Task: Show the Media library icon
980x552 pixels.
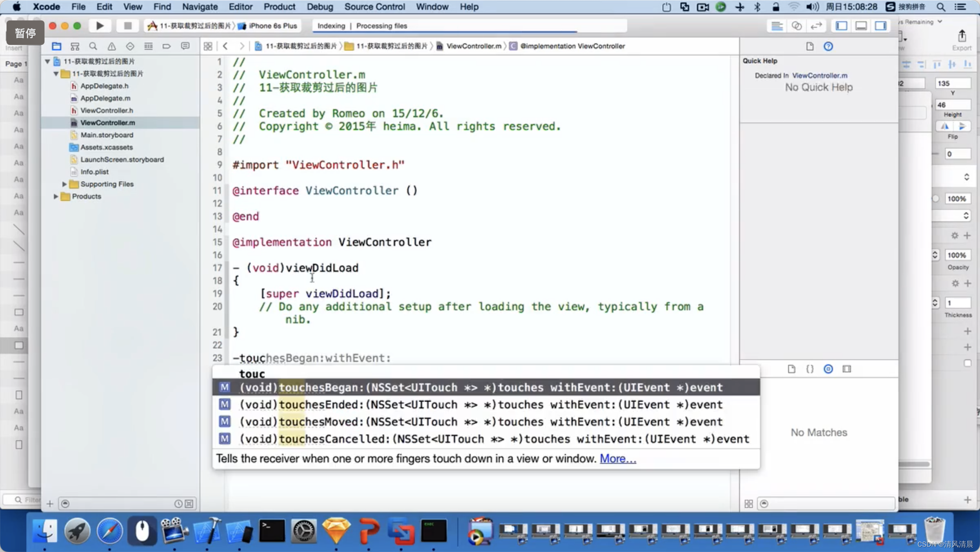Action: point(847,369)
